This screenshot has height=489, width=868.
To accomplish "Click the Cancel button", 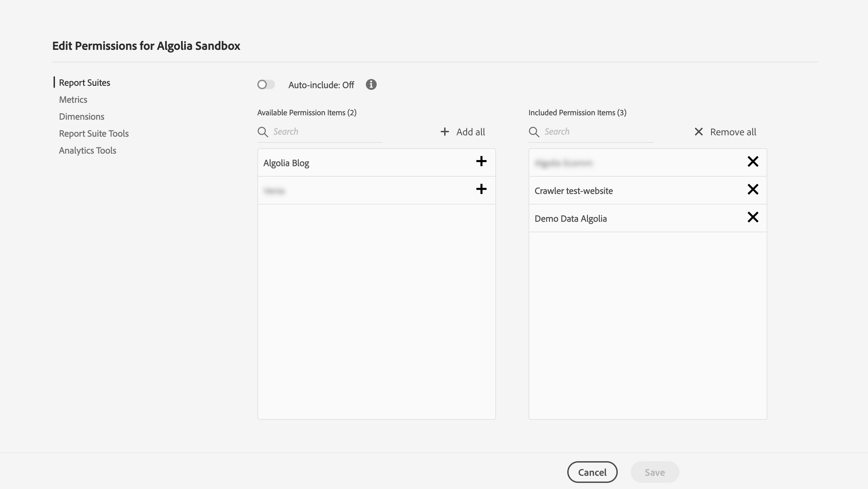I will (x=593, y=472).
